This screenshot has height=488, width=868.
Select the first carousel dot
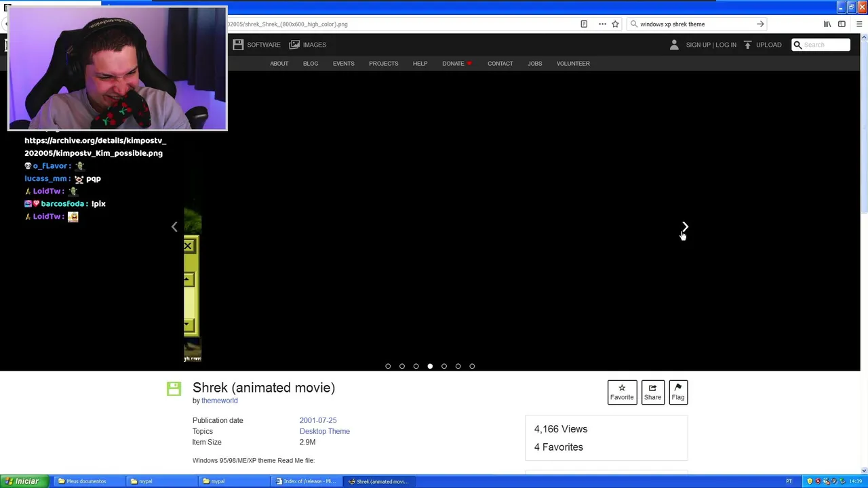click(388, 366)
